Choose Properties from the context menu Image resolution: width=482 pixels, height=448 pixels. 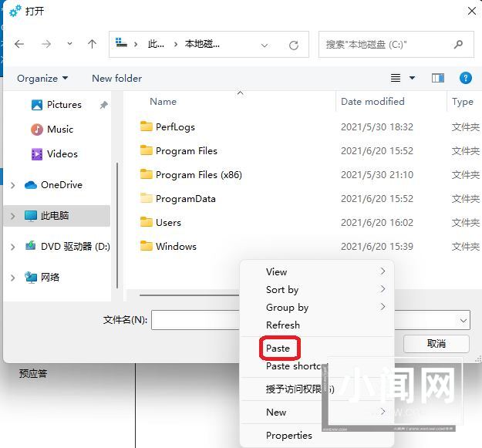tap(317, 436)
